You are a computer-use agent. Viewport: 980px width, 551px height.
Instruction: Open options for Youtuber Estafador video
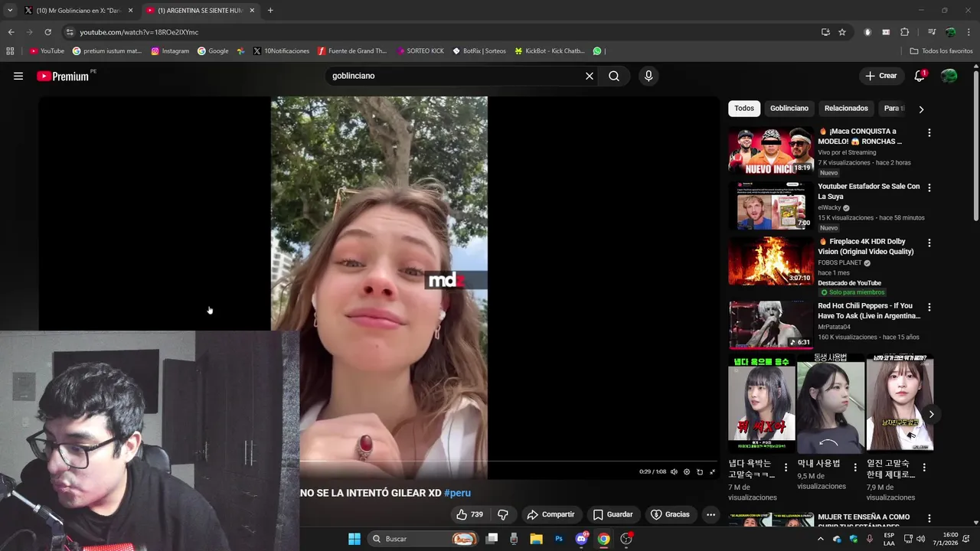click(x=929, y=187)
